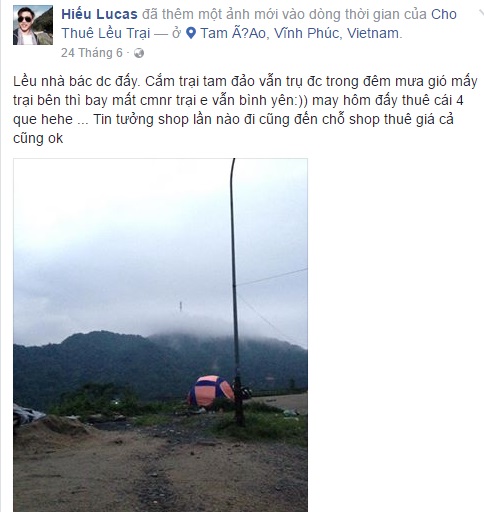Open the posted campsite photo
The image size is (484, 512).
click(160, 335)
